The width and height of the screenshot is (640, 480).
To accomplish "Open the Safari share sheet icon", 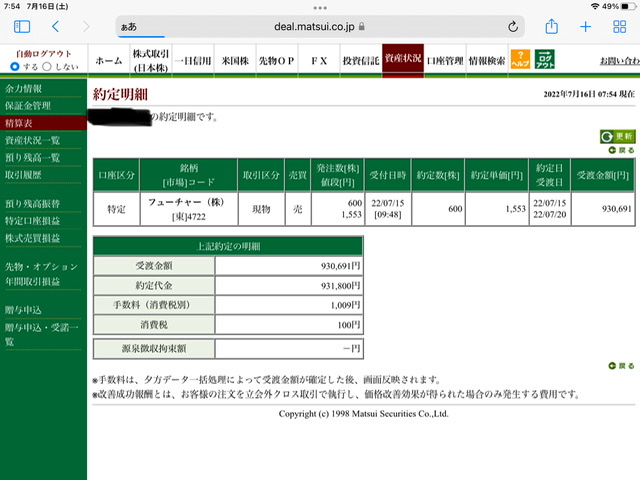I will click(x=551, y=26).
